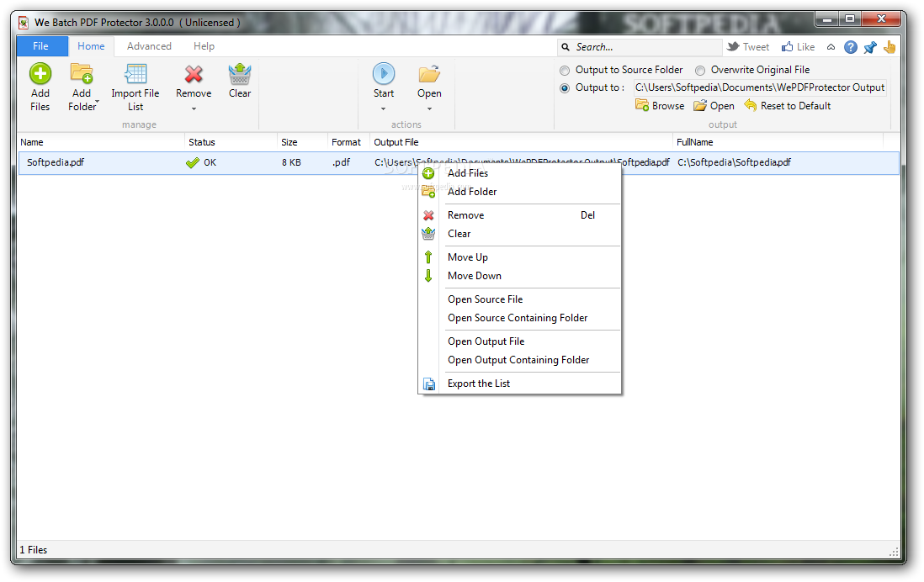The image size is (924, 582).
Task: Sort by the Status column header
Action: coord(231,142)
